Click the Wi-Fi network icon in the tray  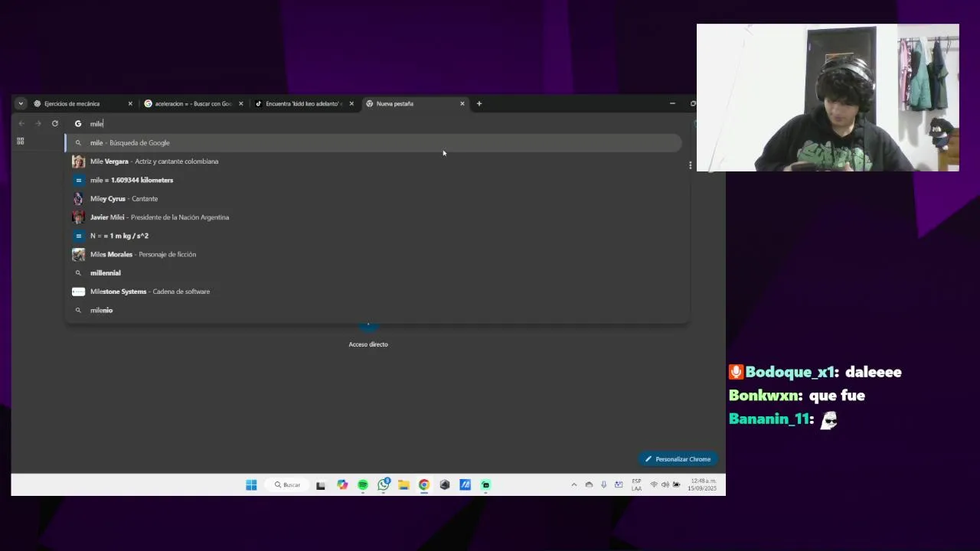pos(654,484)
